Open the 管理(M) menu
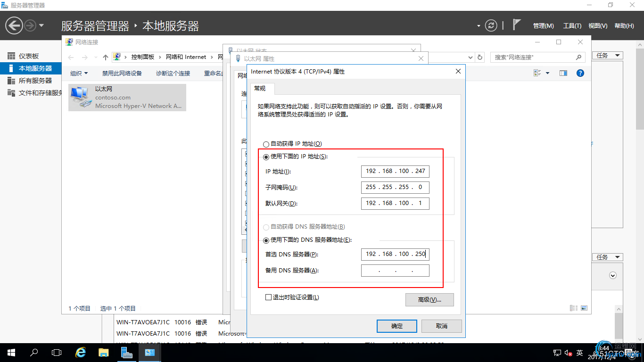The height and width of the screenshot is (362, 644). (x=543, y=26)
